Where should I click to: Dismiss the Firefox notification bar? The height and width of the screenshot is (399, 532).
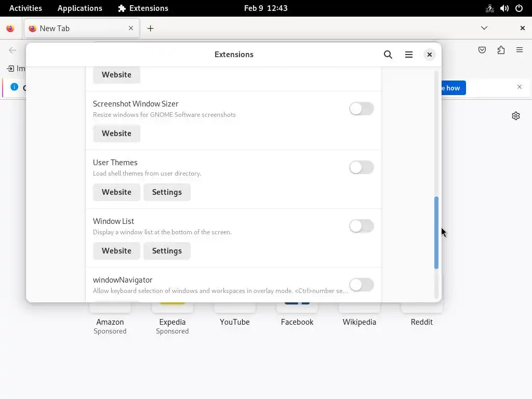519,87
